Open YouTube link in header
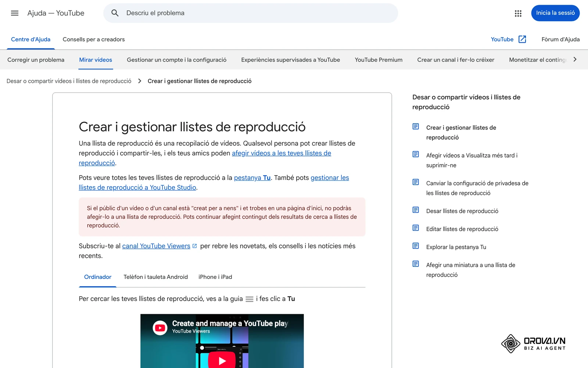This screenshot has width=588, height=368. click(502, 39)
